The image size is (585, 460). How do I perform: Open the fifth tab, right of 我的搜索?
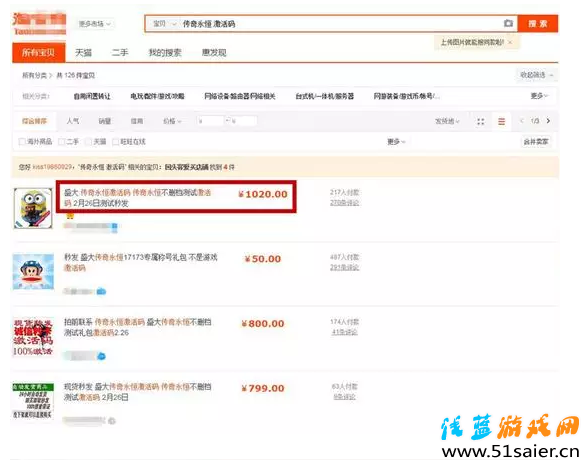click(x=214, y=53)
